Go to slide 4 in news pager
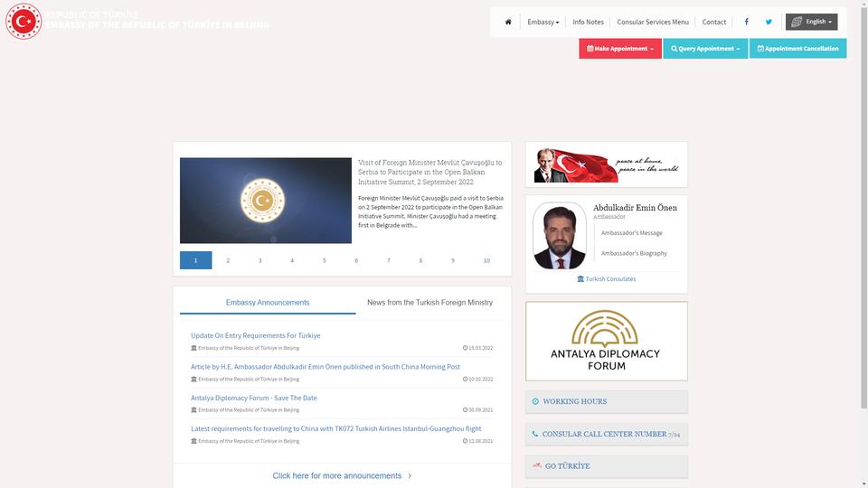Viewport: 868px width, 488px height. (x=292, y=260)
